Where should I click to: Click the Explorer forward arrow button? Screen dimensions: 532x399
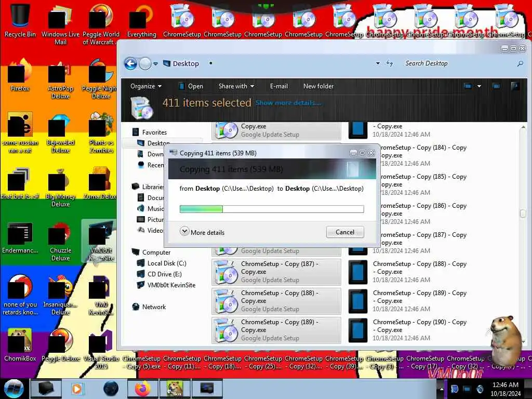coord(145,63)
